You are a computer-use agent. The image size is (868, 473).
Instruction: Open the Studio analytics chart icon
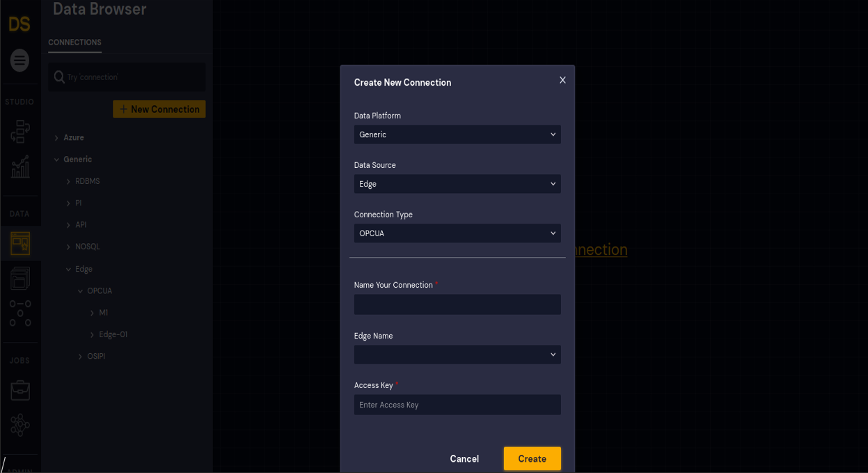pos(20,166)
